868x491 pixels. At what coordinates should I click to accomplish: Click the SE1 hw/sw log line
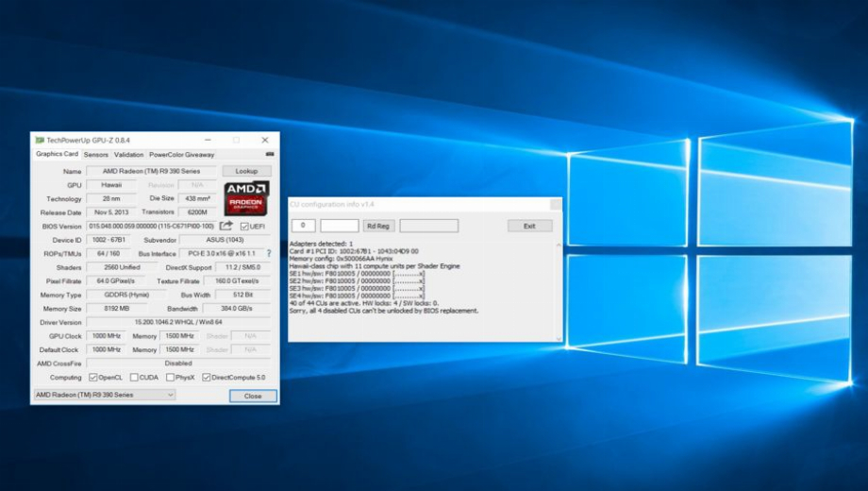357,274
